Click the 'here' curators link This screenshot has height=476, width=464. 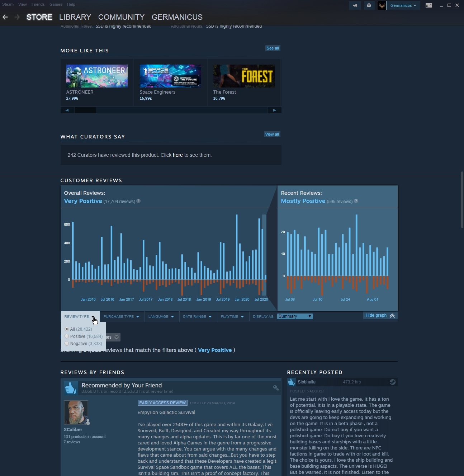(x=177, y=155)
